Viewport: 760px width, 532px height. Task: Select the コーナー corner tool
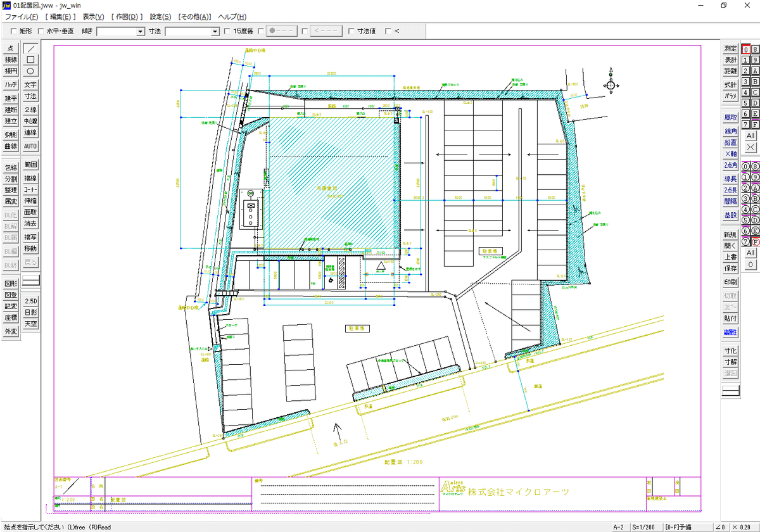(x=30, y=190)
